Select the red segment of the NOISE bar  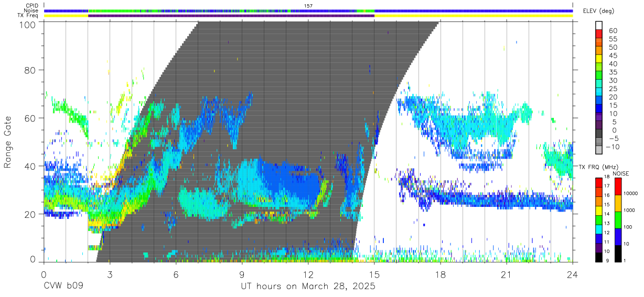[x=618, y=186]
